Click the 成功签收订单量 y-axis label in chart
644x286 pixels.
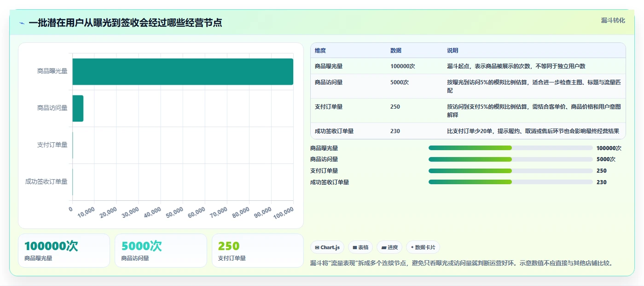[46, 182]
